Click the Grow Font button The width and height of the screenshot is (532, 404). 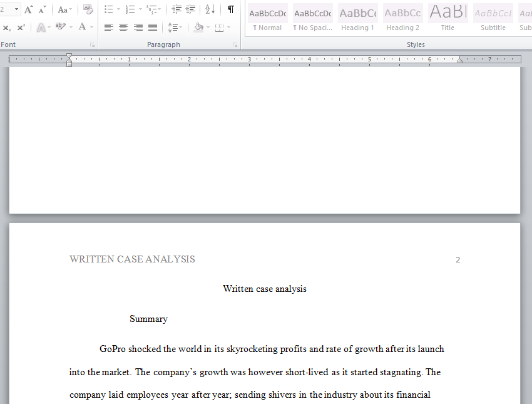click(29, 9)
